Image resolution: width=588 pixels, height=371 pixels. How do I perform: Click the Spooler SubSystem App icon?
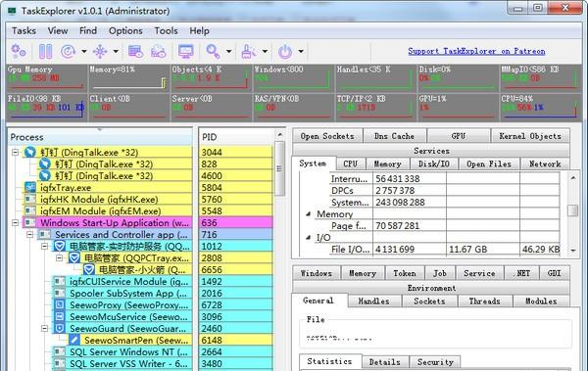coord(59,293)
